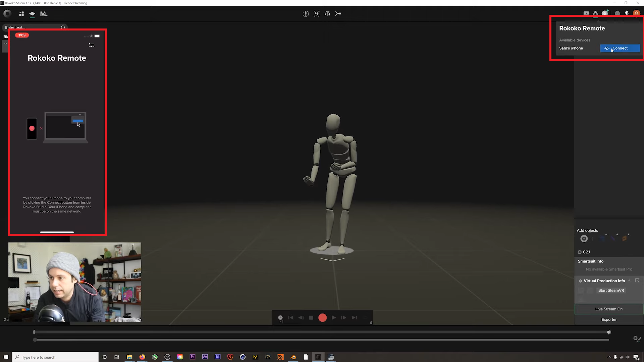Screen dimensions: 644x362
Task: Click the Enter text search field
Action: pyautogui.click(x=30, y=27)
